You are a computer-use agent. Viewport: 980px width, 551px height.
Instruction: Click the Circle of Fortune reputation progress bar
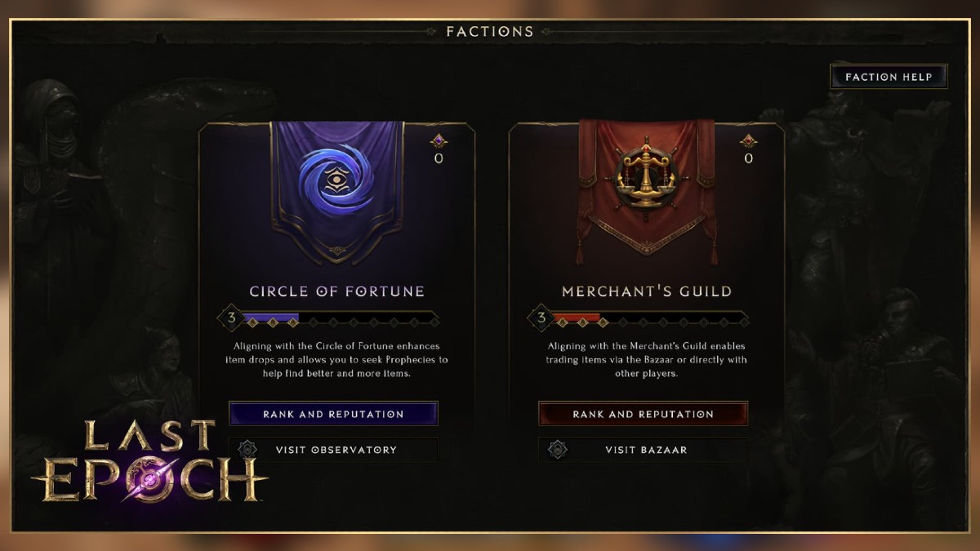point(341,319)
